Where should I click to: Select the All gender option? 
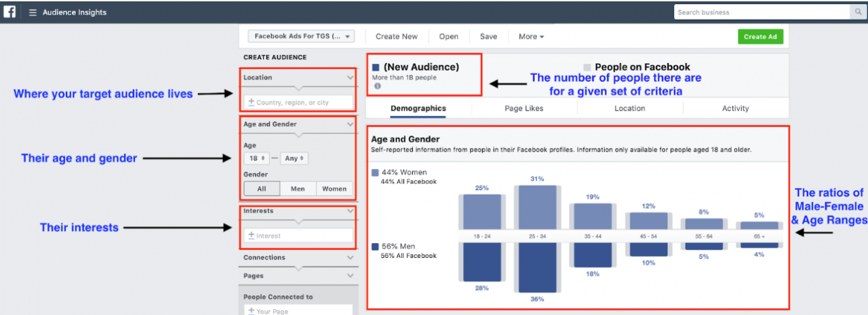(x=262, y=189)
